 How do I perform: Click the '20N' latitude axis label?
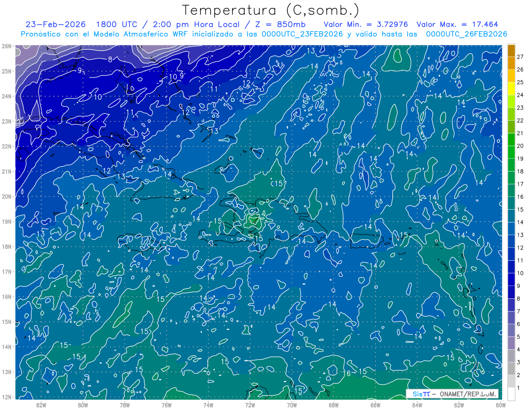6,196
